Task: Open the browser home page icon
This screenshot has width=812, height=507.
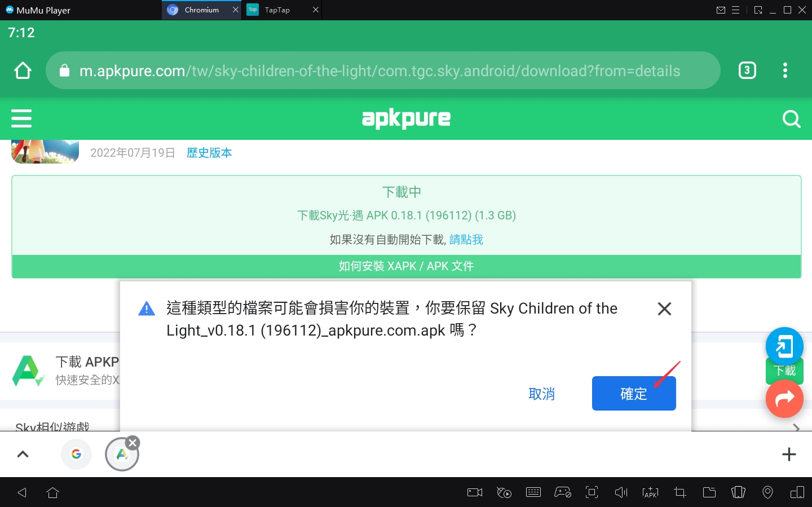Action: pyautogui.click(x=23, y=70)
